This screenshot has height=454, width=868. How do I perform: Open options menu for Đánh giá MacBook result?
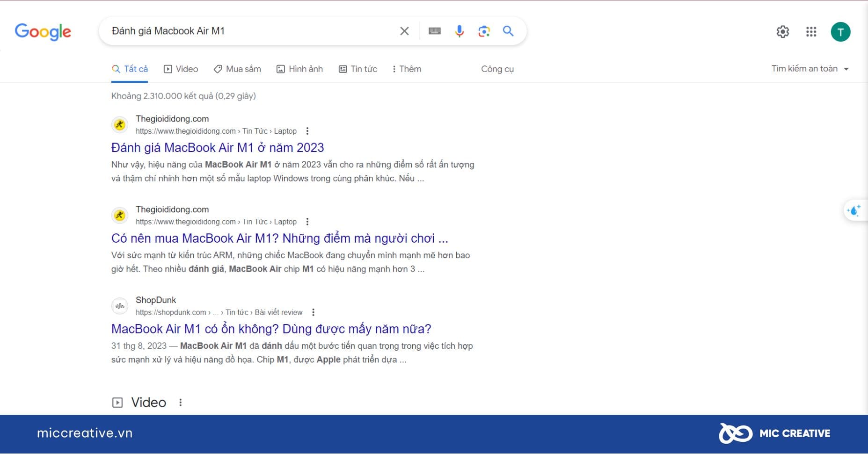[x=307, y=131]
